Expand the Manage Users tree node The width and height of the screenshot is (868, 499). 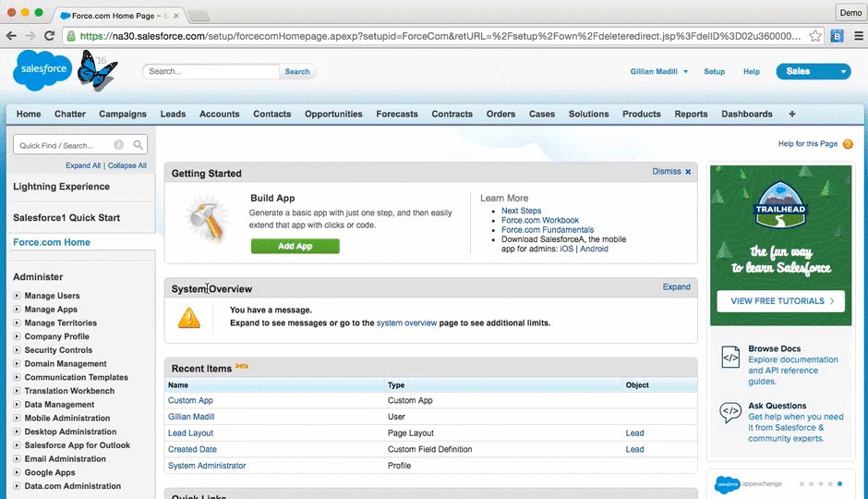tap(17, 296)
